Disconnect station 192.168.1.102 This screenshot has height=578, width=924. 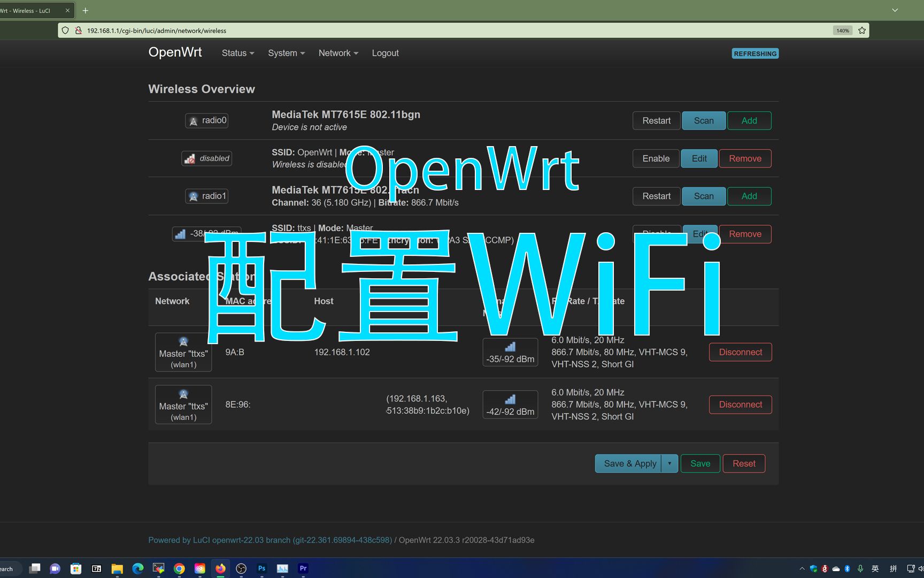pyautogui.click(x=740, y=352)
